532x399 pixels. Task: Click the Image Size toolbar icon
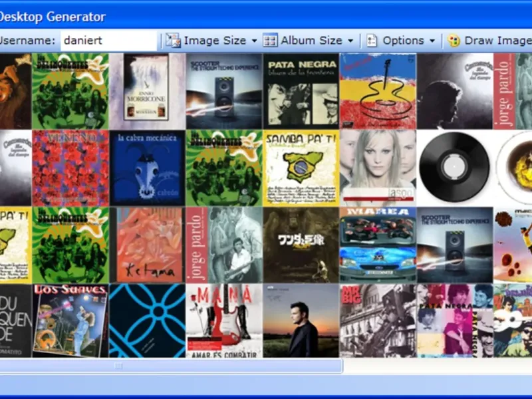(173, 41)
